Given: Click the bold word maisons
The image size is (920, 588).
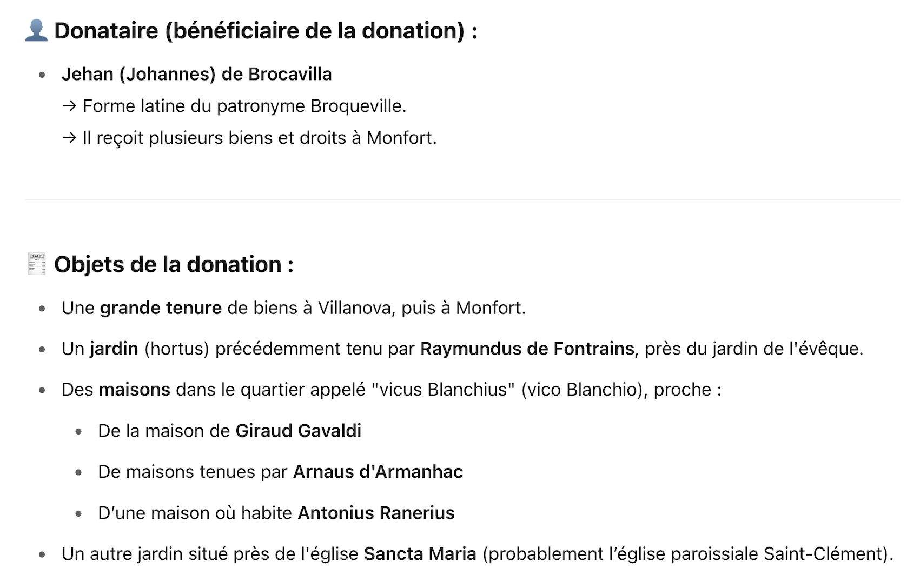Looking at the screenshot, I should click(134, 390).
